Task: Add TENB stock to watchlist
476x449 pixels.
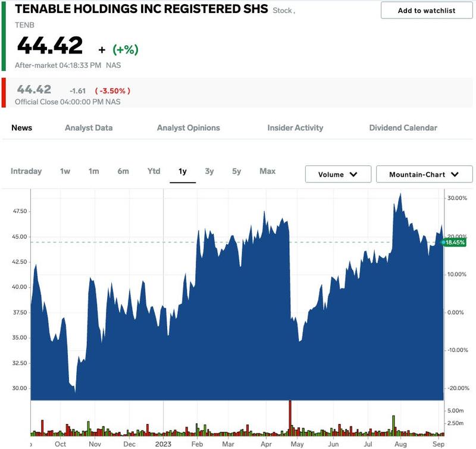Action: (426, 11)
